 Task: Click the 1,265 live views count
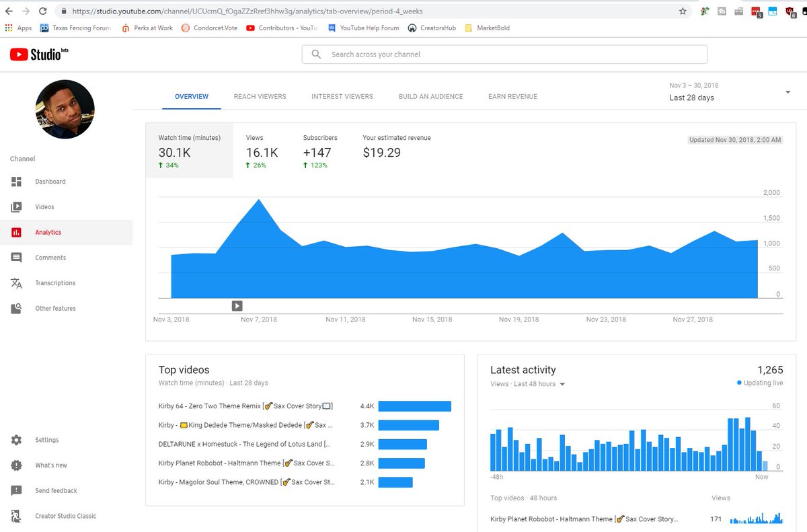770,370
